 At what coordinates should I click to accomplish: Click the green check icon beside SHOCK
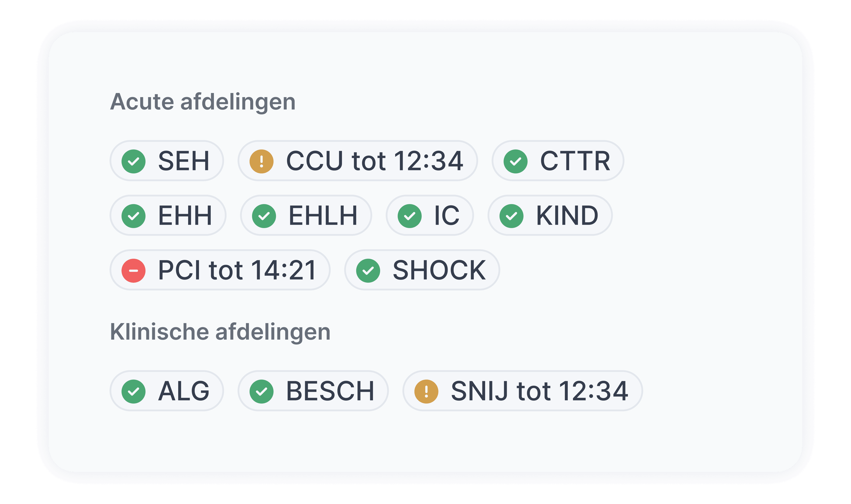(x=368, y=271)
